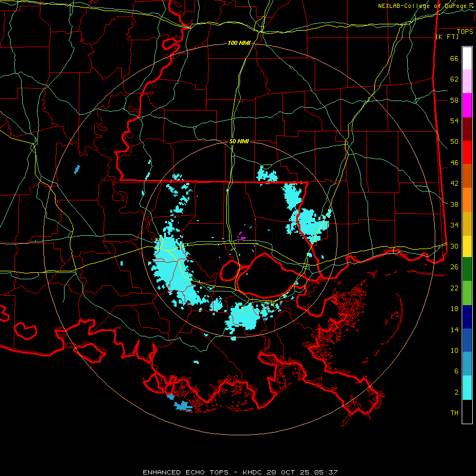Select the 22 scale label
This screenshot has height=476, width=476.
click(x=454, y=288)
